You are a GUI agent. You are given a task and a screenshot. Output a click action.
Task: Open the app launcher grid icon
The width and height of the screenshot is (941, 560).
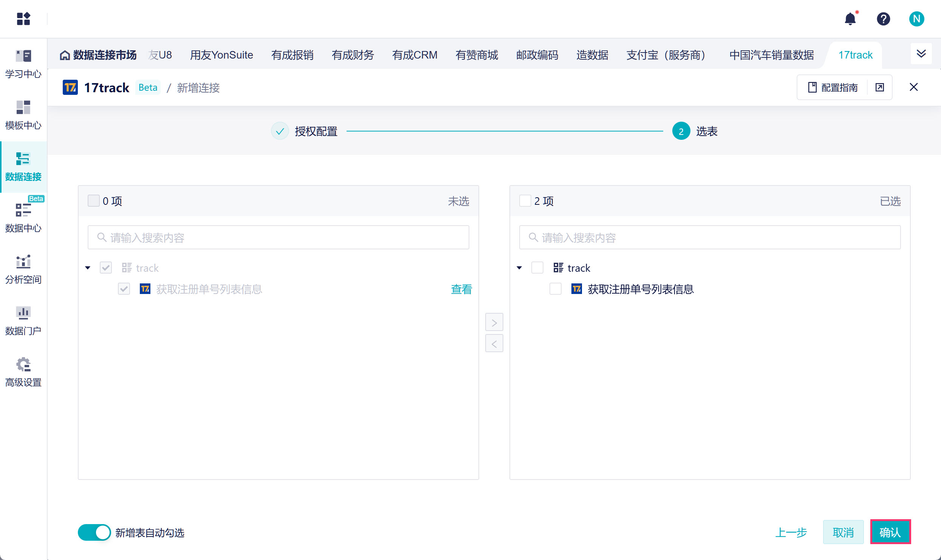pos(23,19)
